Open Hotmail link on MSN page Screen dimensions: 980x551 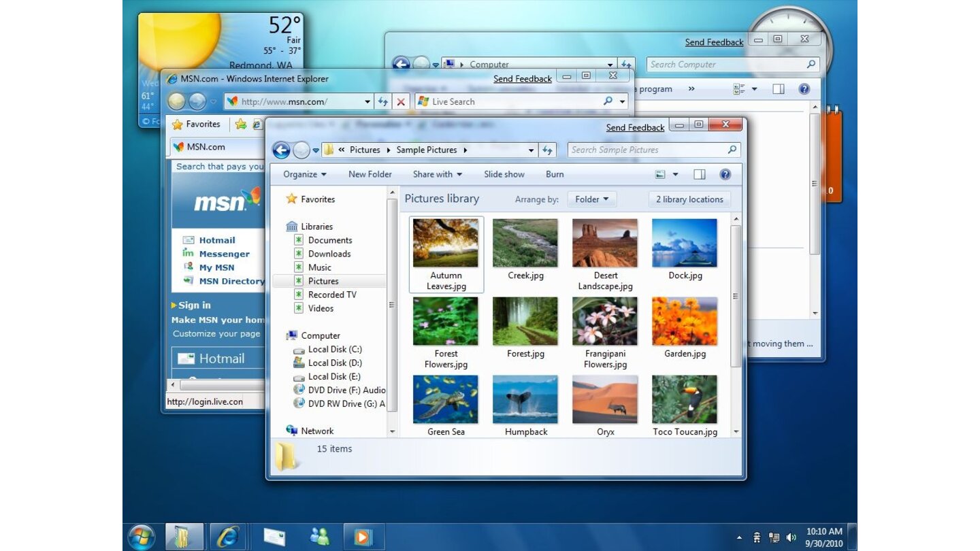tap(217, 240)
